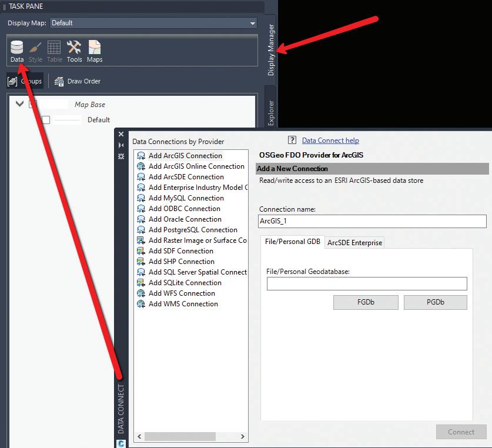
Task: Click the PGDb button
Action: click(x=436, y=302)
